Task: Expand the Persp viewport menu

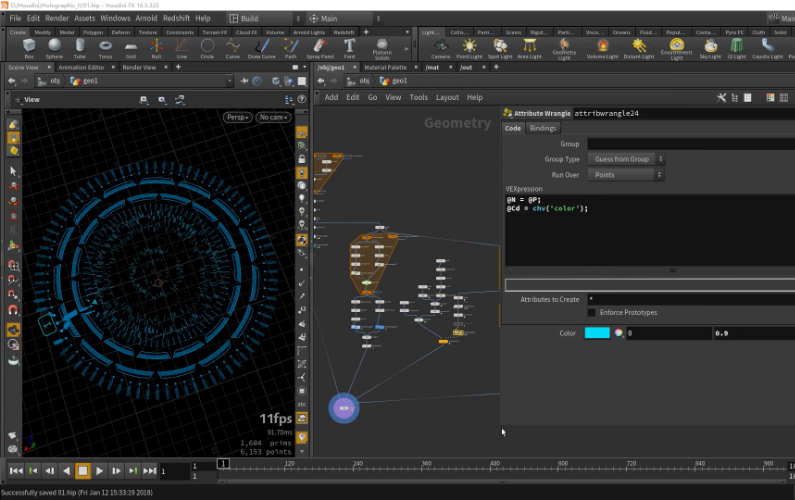Action: (237, 117)
